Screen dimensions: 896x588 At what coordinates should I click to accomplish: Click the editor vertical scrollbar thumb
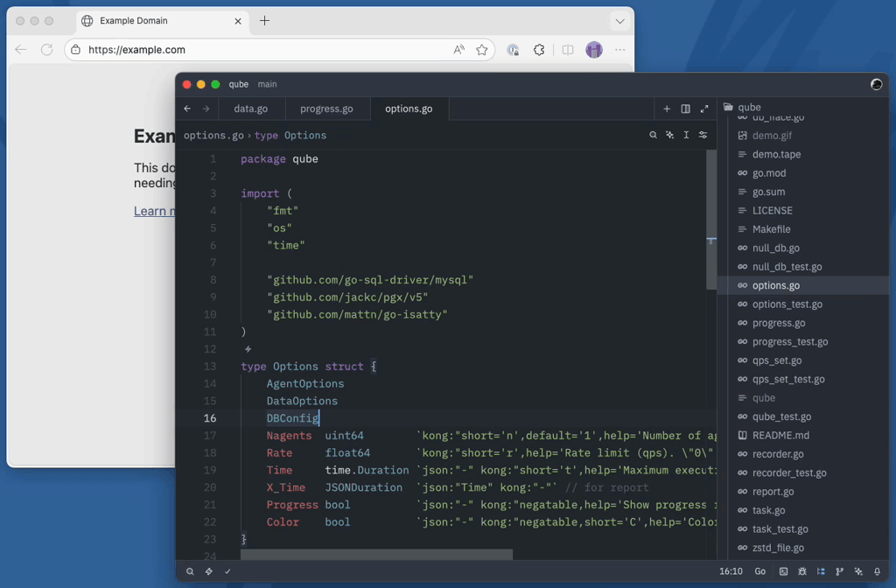pos(711,220)
